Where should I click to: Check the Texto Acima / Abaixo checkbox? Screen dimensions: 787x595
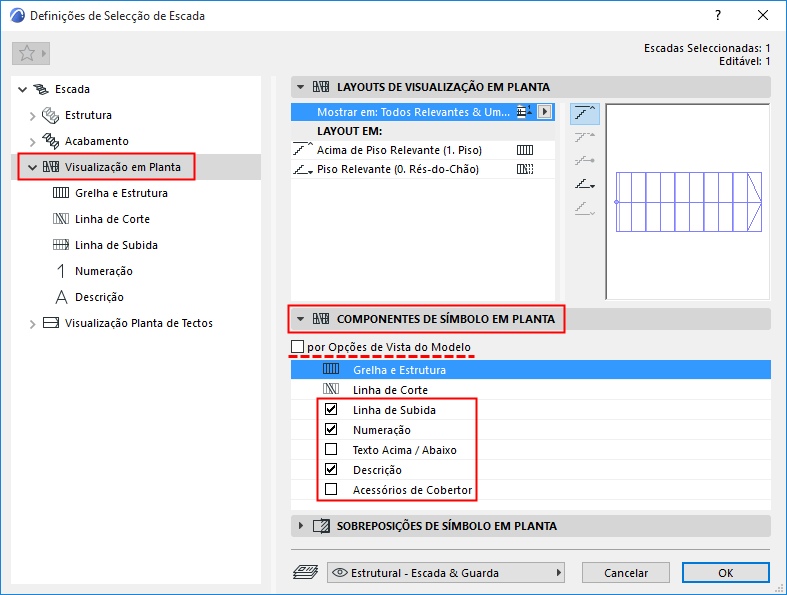tap(331, 449)
